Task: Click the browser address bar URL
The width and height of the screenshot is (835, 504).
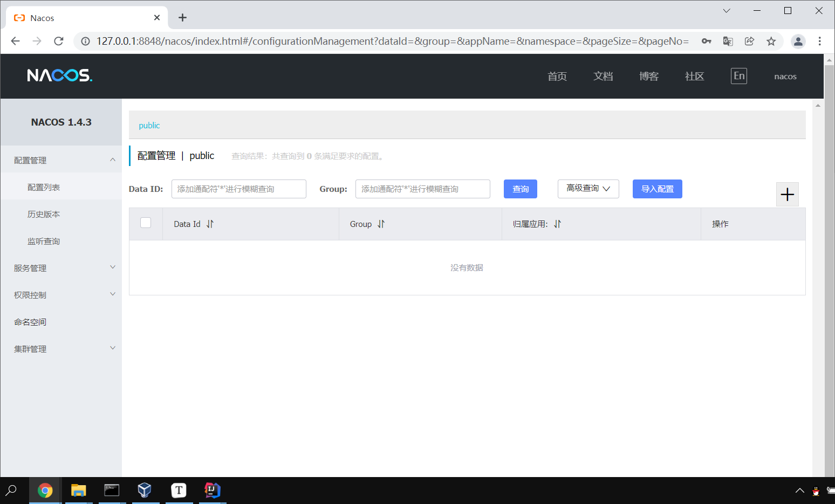Action: (393, 41)
